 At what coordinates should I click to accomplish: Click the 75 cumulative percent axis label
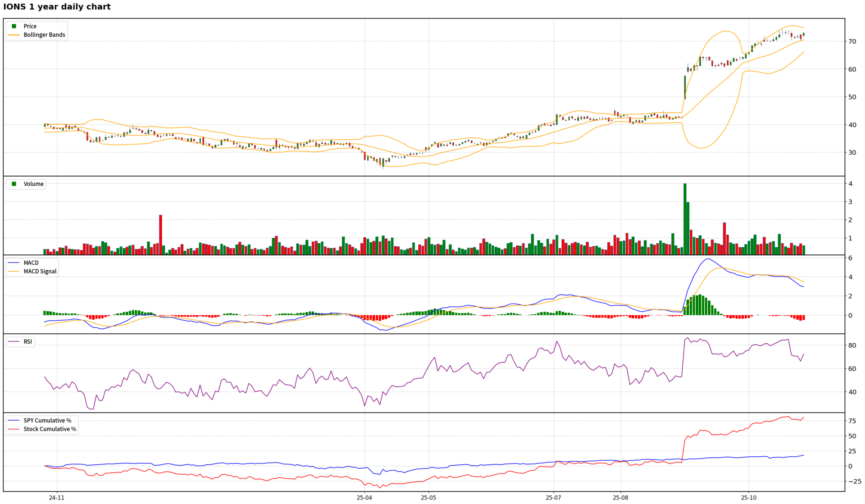tap(852, 421)
